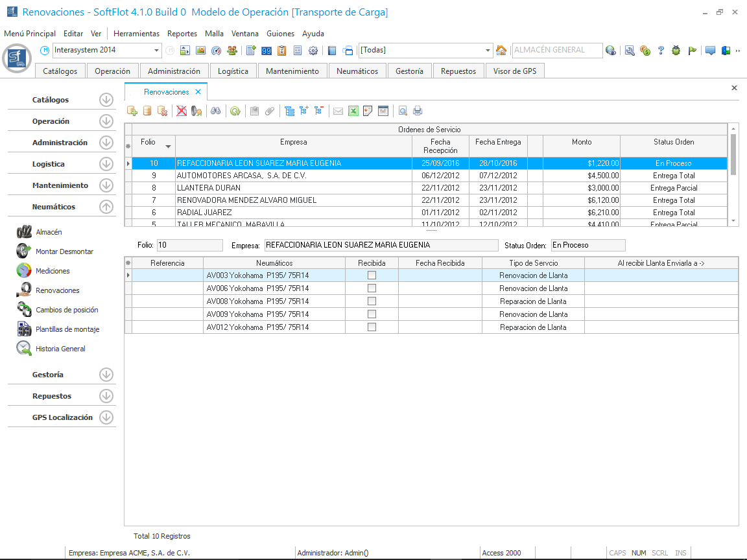Tick the Recibida checkbox for AV012
Image resolution: width=747 pixels, height=560 pixels.
[372, 327]
